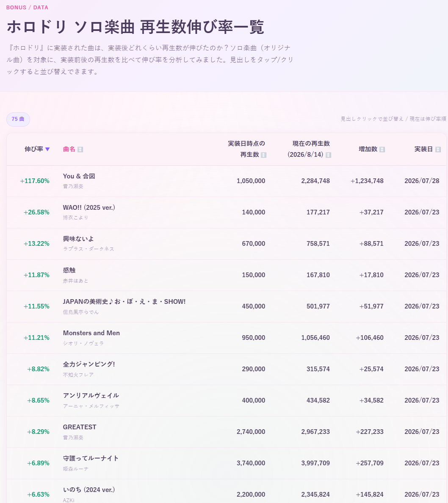This screenshot has width=448, height=503.
Task: Select song title Monsters and Men
Action: (91, 333)
